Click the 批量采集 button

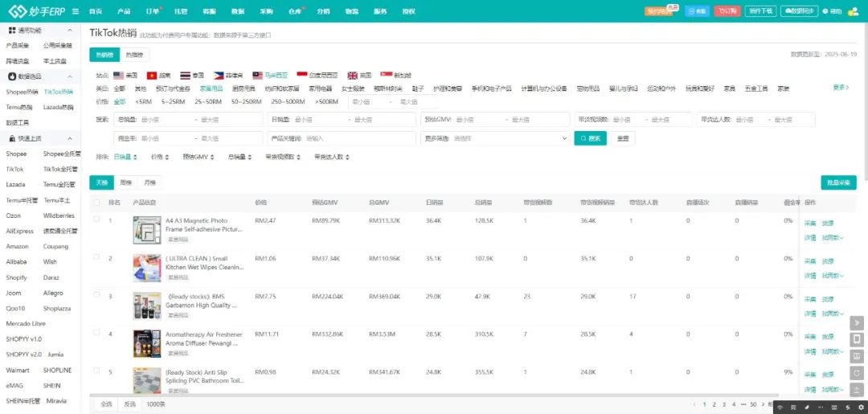(838, 182)
